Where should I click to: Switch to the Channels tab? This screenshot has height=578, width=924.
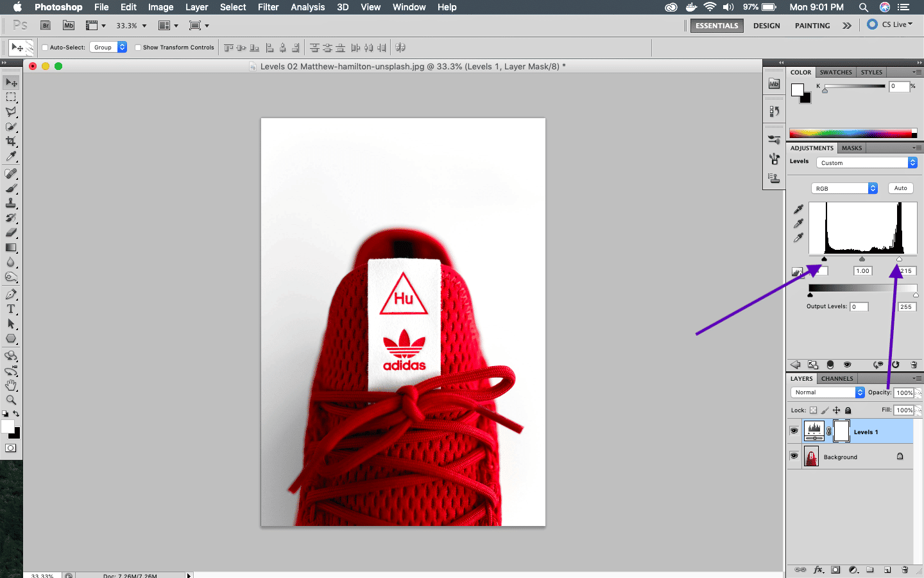tap(837, 378)
